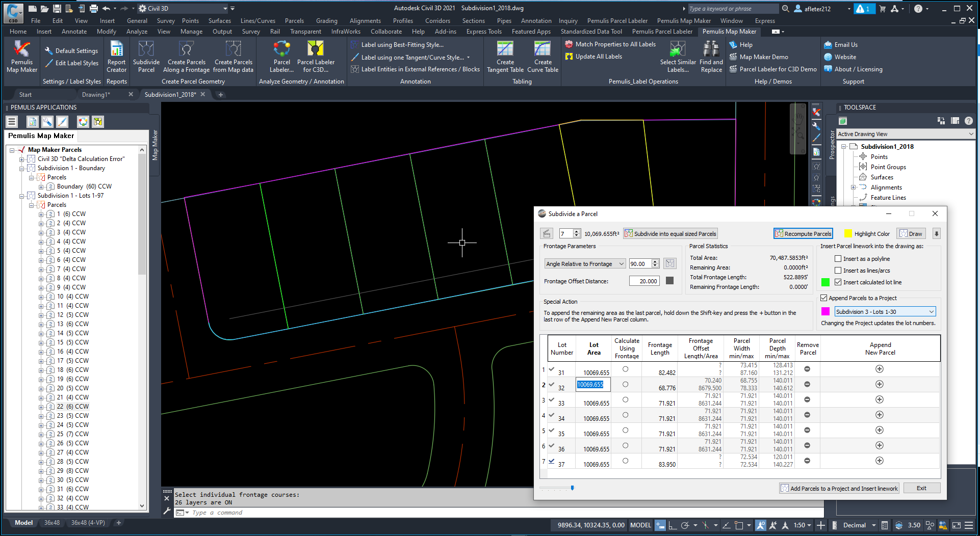Click the Exit button in dialog

click(x=921, y=488)
